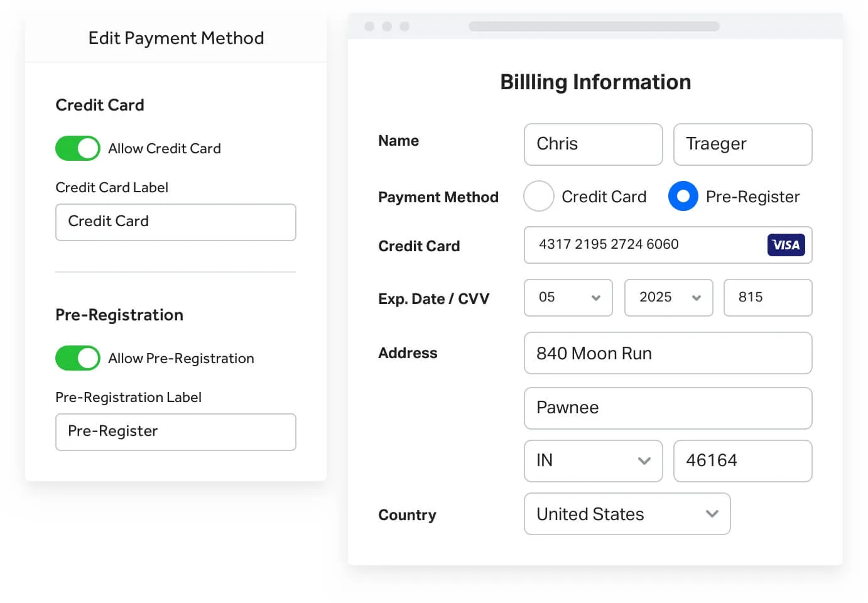868x603 pixels.
Task: Click the address field showing 840 Moon Run
Action: click(x=668, y=353)
